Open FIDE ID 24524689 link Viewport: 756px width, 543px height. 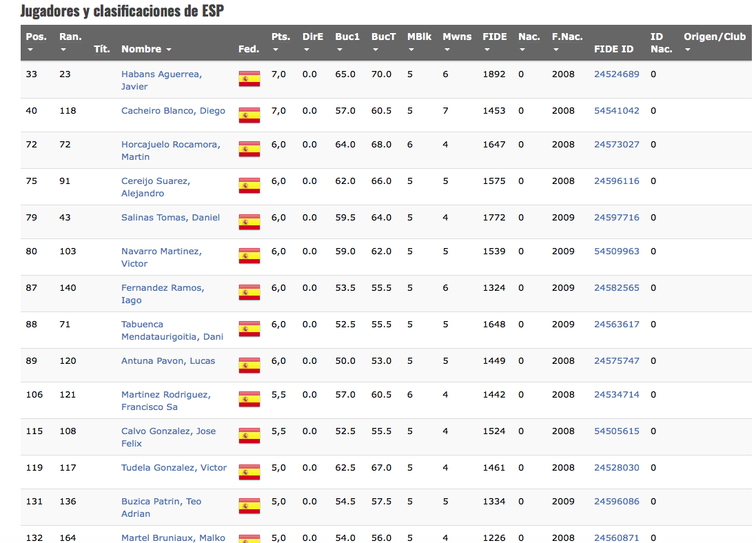(x=616, y=74)
